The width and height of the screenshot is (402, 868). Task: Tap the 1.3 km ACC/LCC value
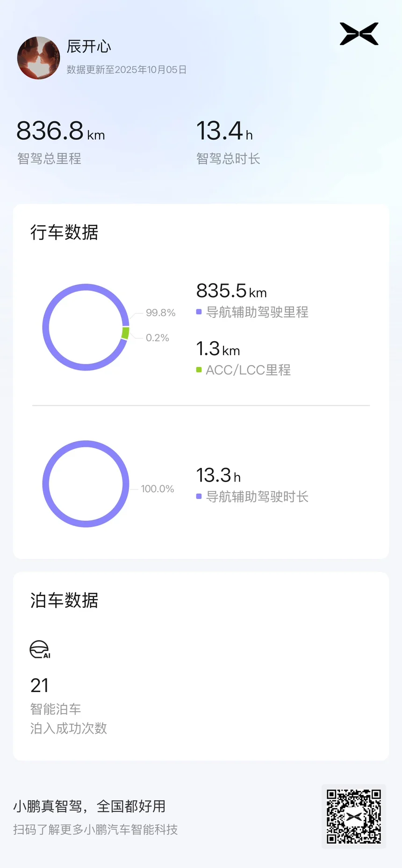218,349
